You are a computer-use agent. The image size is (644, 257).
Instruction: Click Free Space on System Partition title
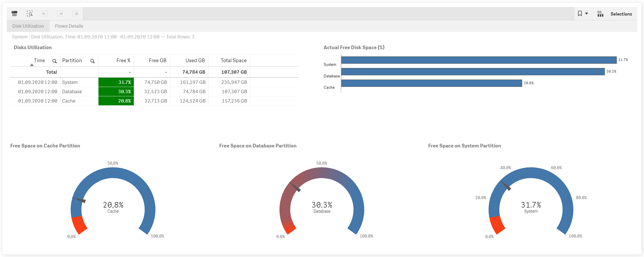point(464,146)
